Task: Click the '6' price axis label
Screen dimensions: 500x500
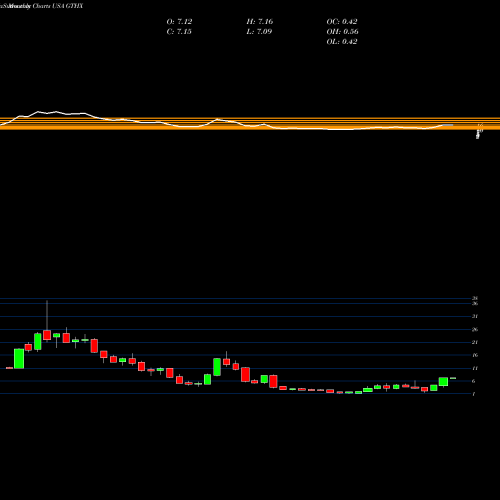Action: point(474,381)
